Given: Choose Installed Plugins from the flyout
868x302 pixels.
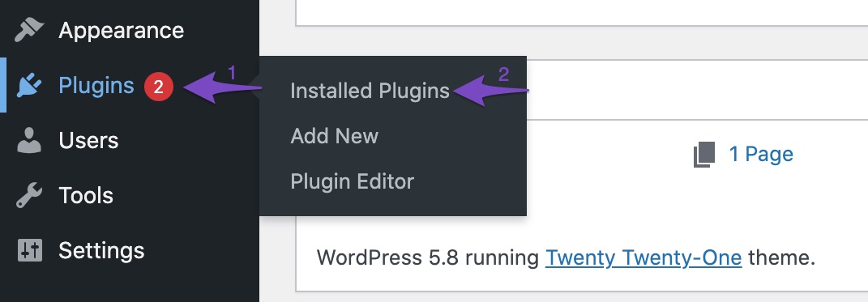Looking at the screenshot, I should [x=370, y=91].
